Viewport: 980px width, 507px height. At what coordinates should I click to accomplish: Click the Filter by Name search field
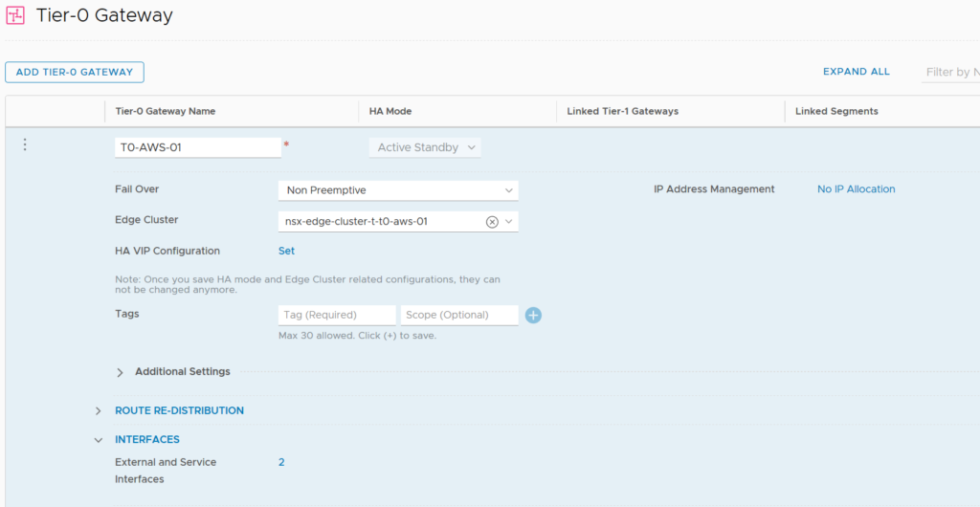coord(950,73)
